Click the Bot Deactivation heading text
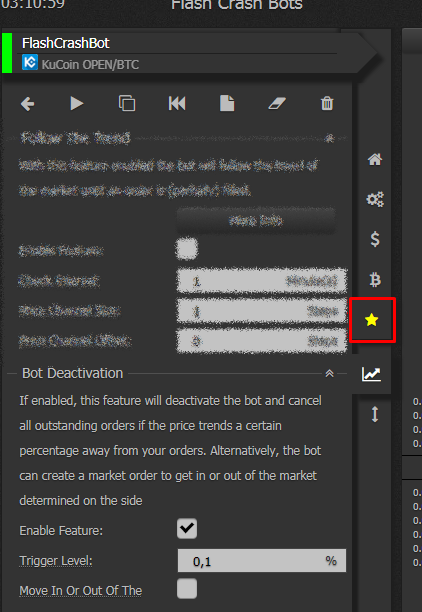Screen dimensions: 422x612 pyautogui.click(x=73, y=374)
